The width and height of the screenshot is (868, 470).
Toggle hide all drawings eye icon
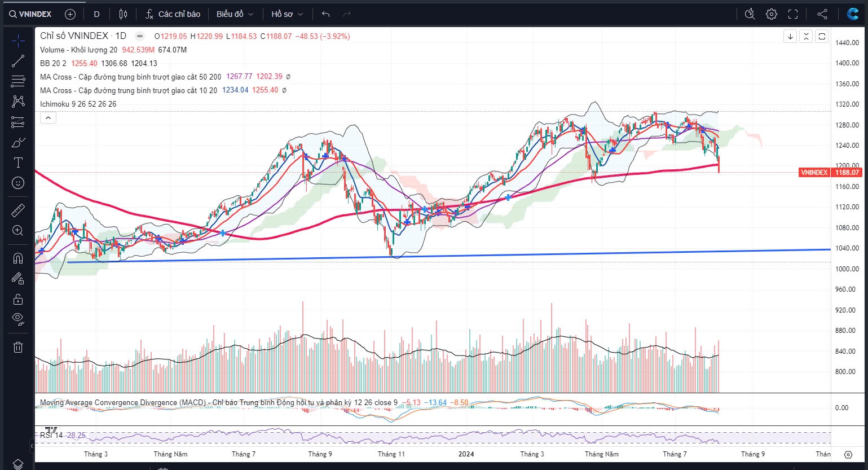pyautogui.click(x=18, y=319)
